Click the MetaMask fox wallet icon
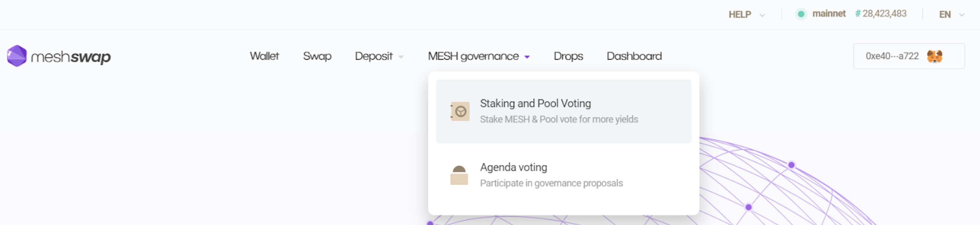 934,56
